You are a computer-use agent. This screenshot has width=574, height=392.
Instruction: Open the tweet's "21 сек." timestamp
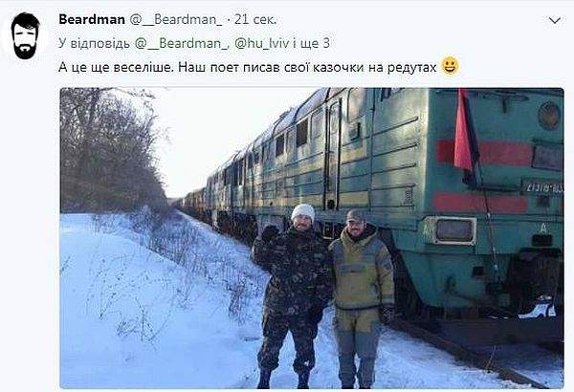255,19
